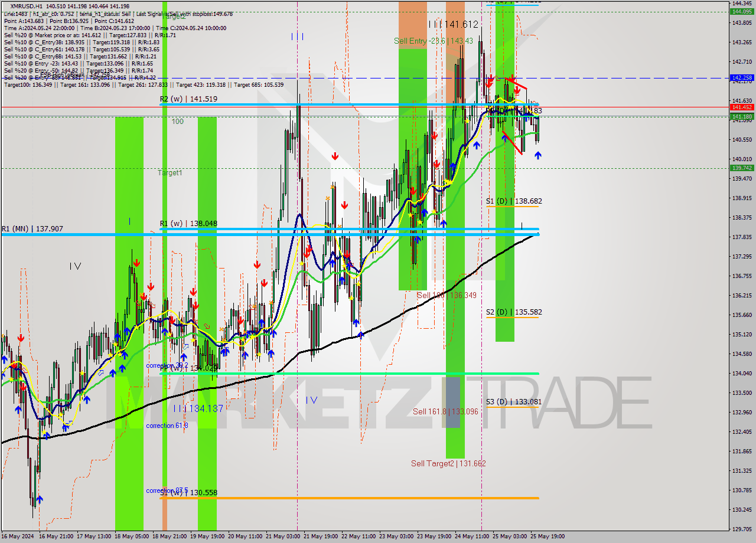
Task: Click the Sell 161.8 | 133.096 label
Action: tap(445, 411)
